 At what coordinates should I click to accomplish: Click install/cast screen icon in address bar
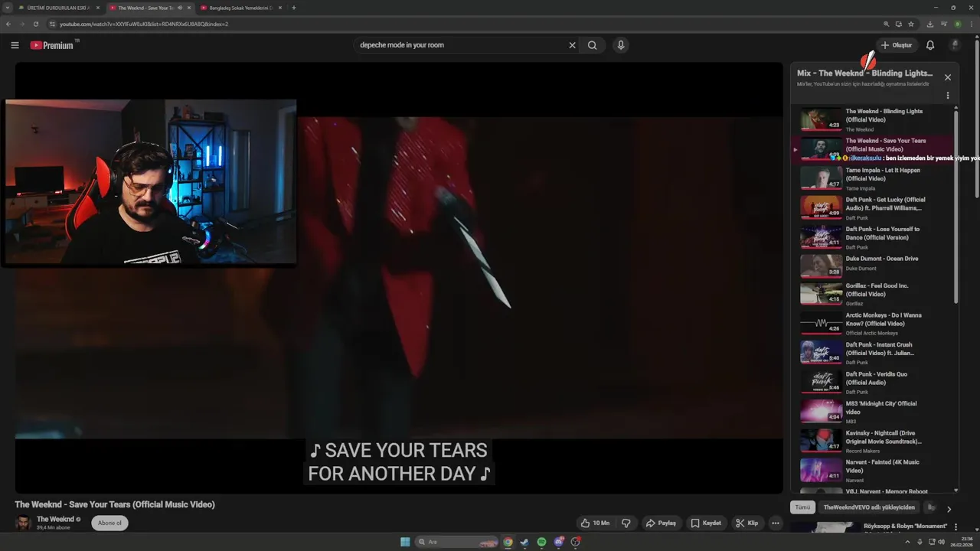(897, 24)
